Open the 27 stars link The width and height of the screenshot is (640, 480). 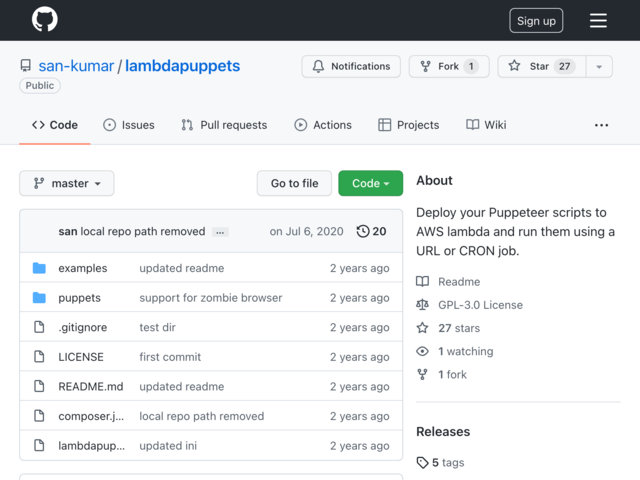coord(459,328)
